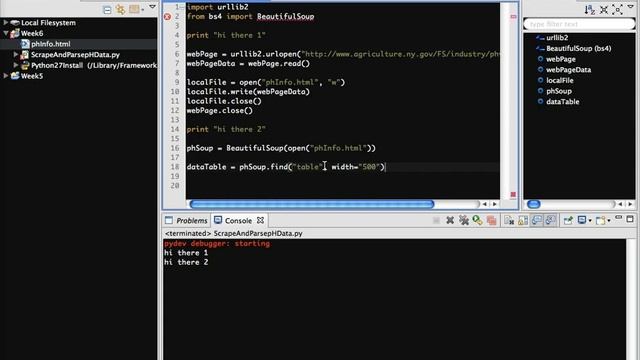Maximize the console panel

coord(630,219)
